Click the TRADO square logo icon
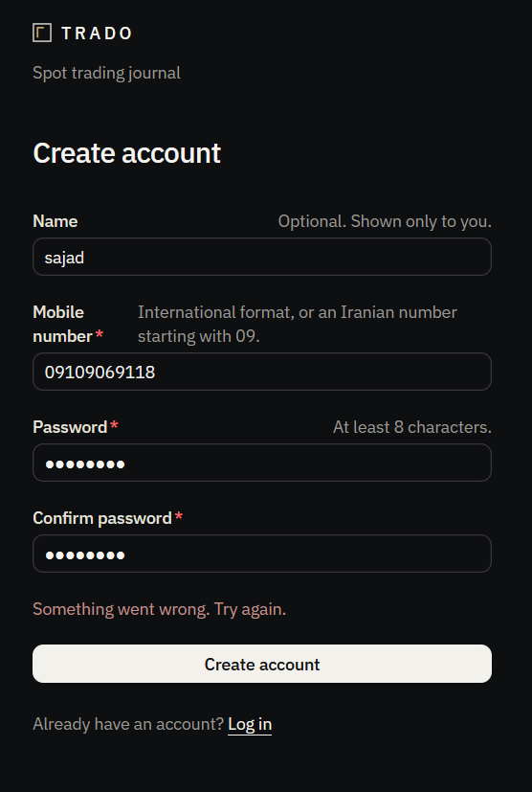 point(42,33)
